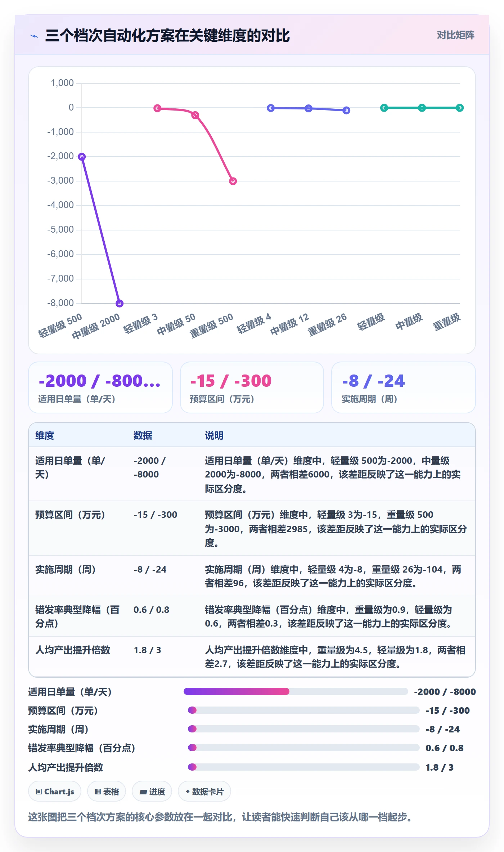Viewport: 504px width, 852px height.
Task: Pick the pink data point for 轻量级 3
Action: point(157,108)
